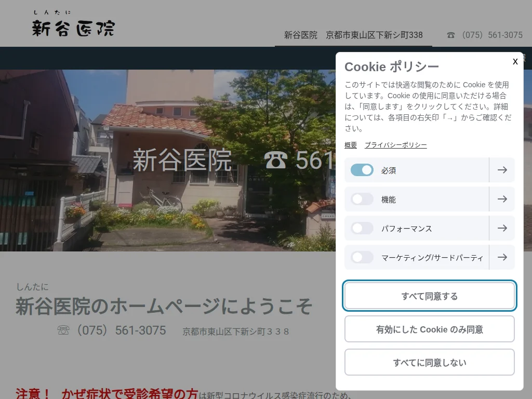The image size is (532, 399).
Task: Enable the 機能 cookie toggle
Action: (x=362, y=199)
